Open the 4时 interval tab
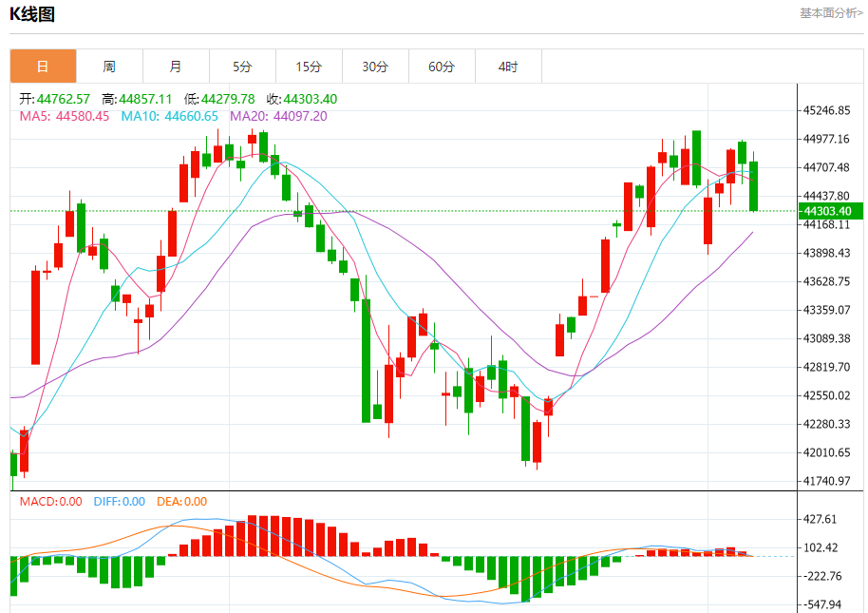This screenshot has width=868, height=613. pos(508,67)
